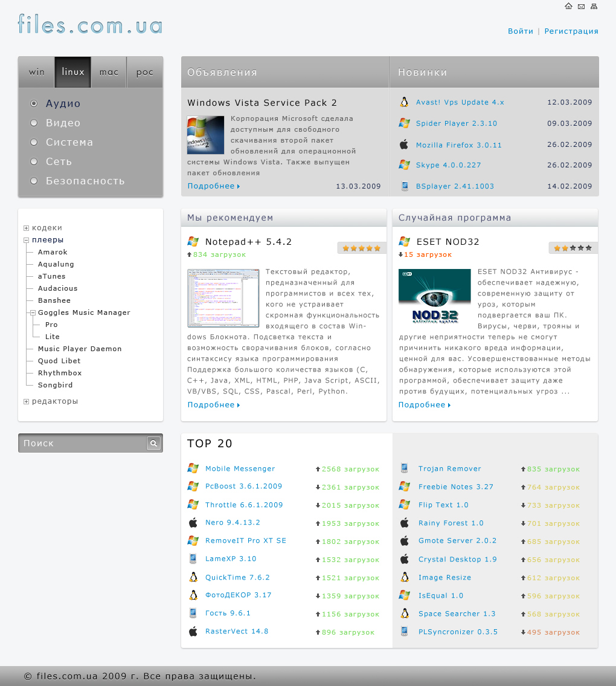Expand the кодеки tree node

point(26,228)
